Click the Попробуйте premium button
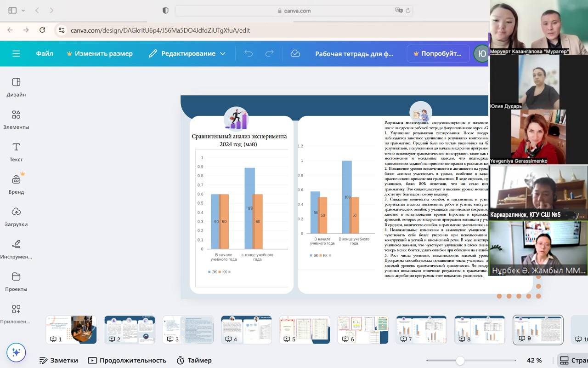Screen dimensions: 588x368 click(438, 53)
